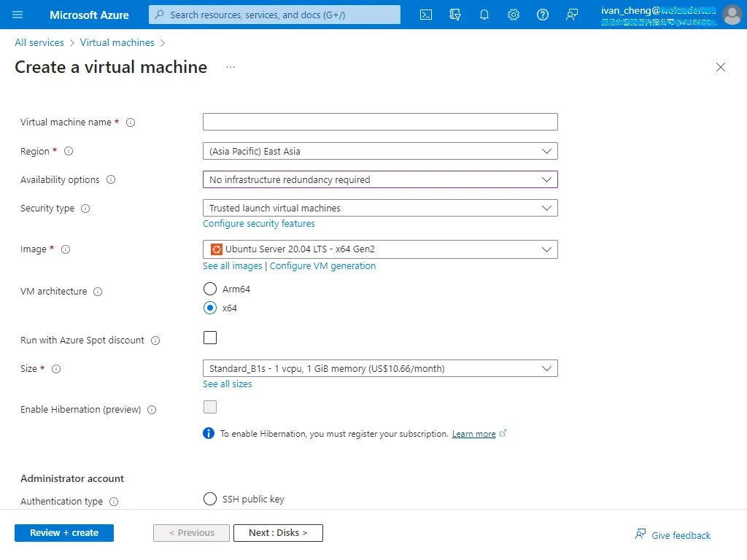The image size is (747, 560).
Task: Open the account avatar menu
Action: tap(732, 15)
